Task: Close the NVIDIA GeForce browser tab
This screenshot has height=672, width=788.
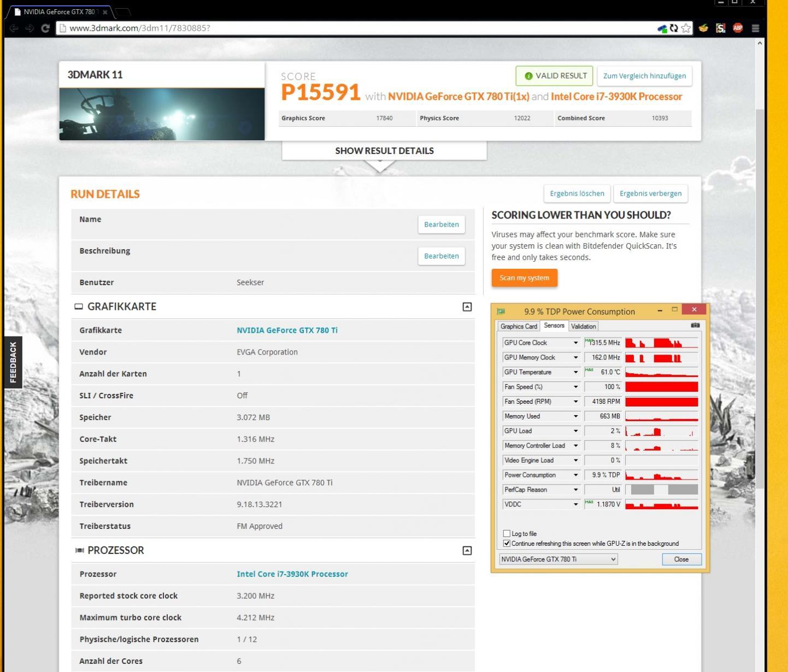Action: pos(105,12)
